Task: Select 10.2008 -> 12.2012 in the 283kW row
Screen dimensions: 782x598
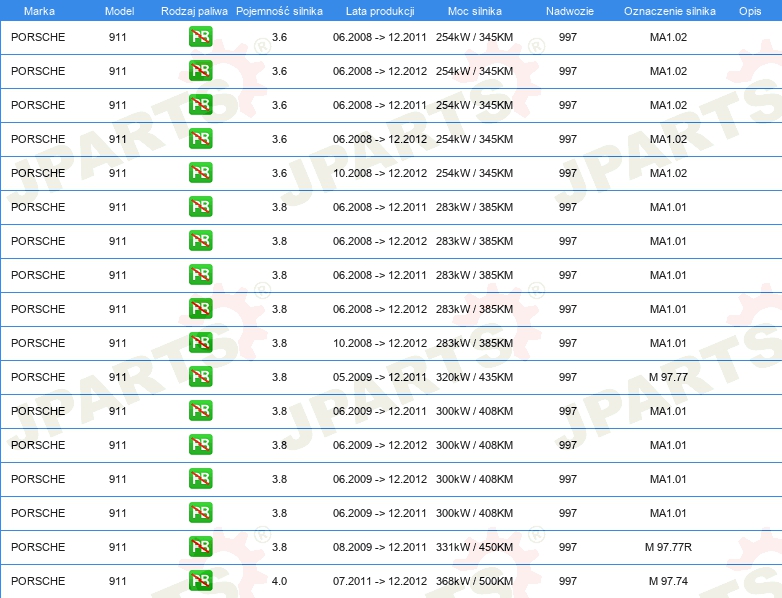Action: (x=380, y=343)
